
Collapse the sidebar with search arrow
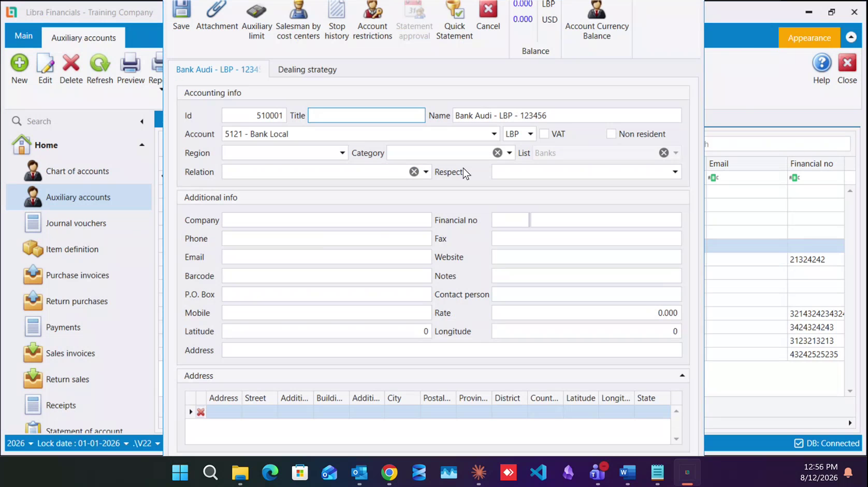[142, 121]
